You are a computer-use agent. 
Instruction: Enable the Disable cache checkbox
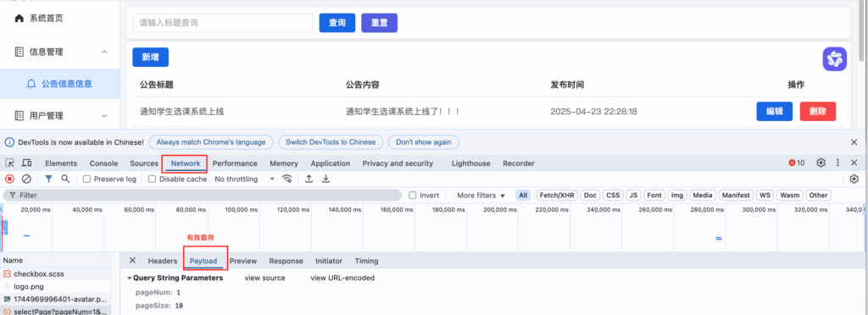click(x=153, y=179)
